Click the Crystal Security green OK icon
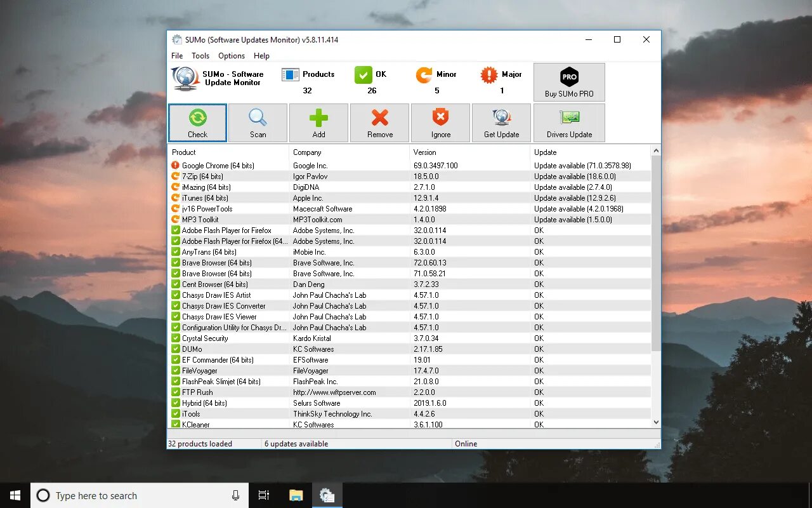 (x=176, y=338)
